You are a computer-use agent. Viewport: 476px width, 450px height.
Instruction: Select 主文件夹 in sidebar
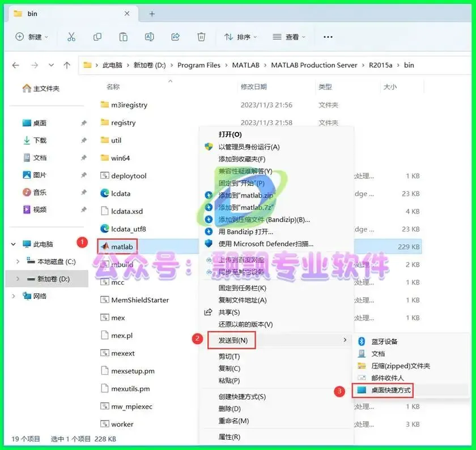tap(41, 88)
